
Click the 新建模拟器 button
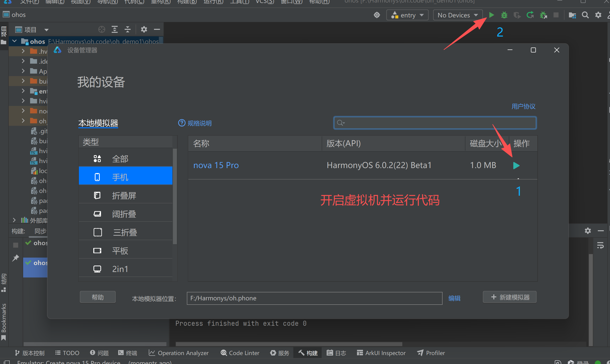pos(509,297)
